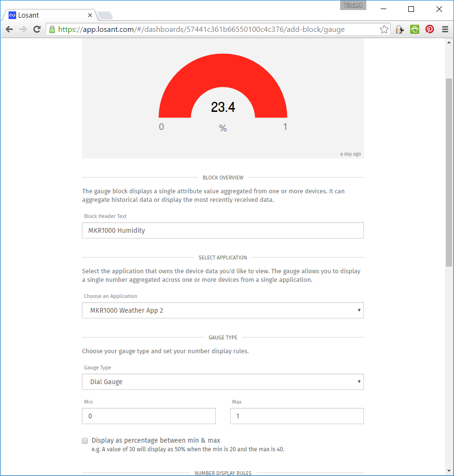Image resolution: width=454 pixels, height=476 pixels.
Task: Open the Choose an Application dropdown
Action: tap(223, 310)
